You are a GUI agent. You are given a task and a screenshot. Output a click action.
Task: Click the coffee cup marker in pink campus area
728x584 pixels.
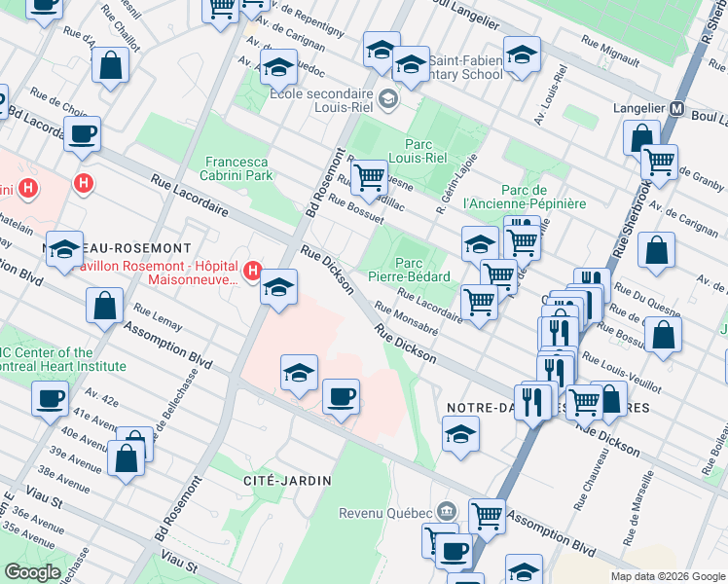341,396
